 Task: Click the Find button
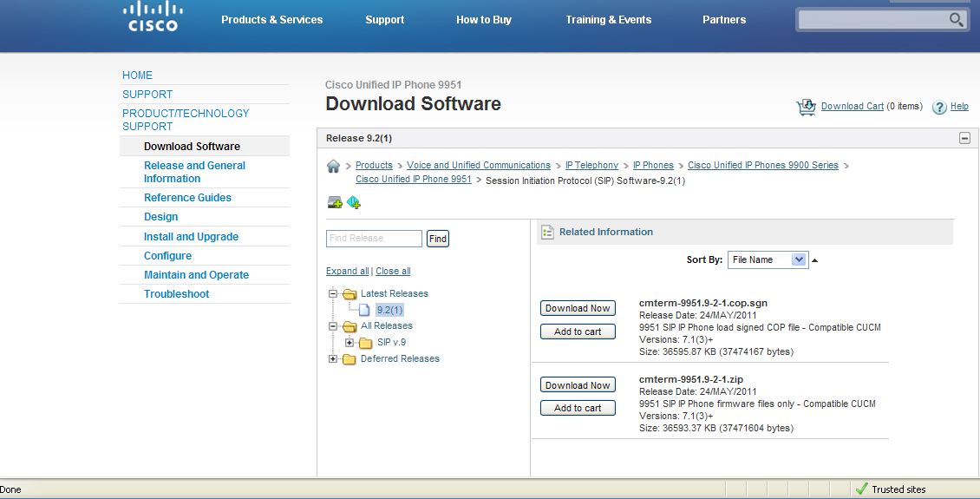coord(437,239)
